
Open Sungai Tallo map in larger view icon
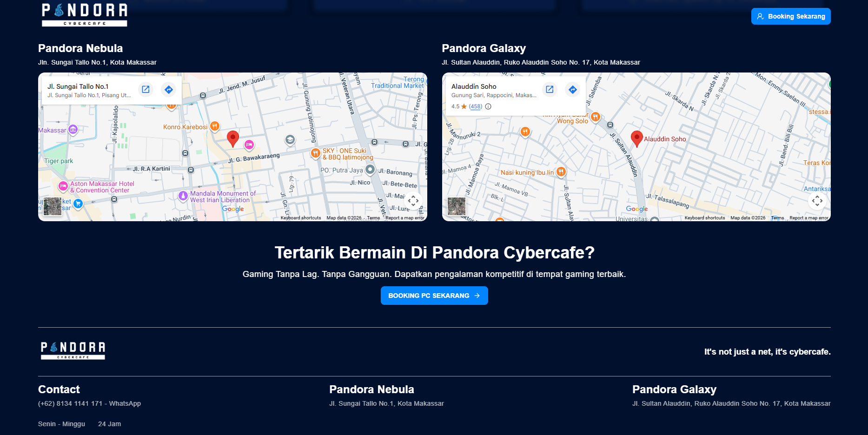[146, 89]
